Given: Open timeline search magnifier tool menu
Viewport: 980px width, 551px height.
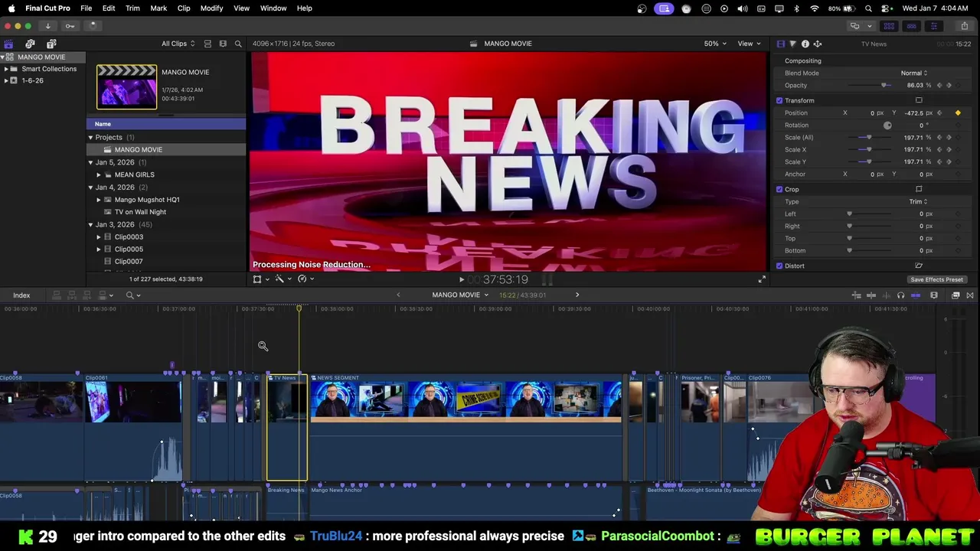Looking at the screenshot, I should [x=133, y=295].
